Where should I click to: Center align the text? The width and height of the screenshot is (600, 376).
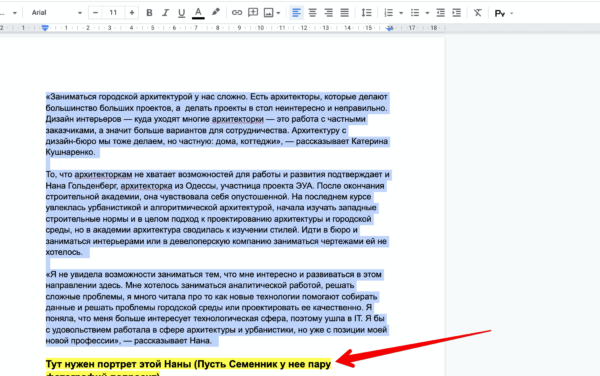313,13
